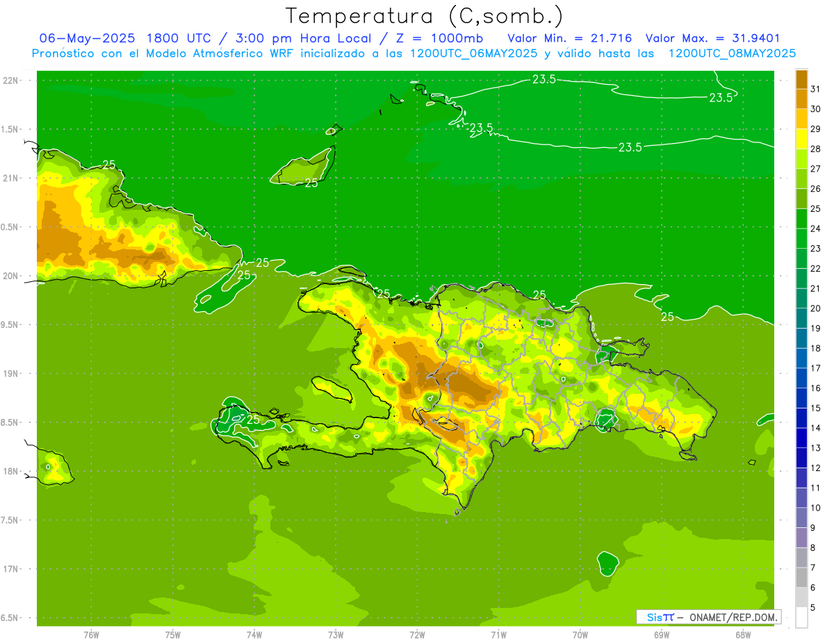Click the number 16 on the color scale
Screen dimensions: 834x644
815,388
